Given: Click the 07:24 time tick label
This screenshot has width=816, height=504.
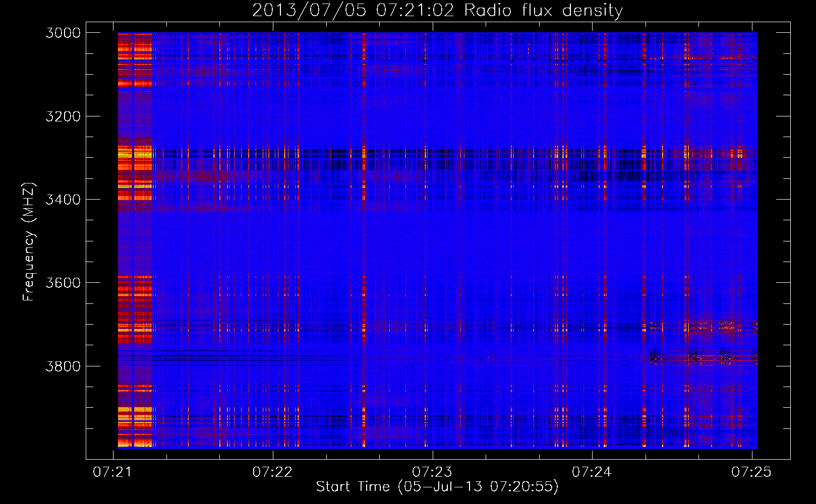Looking at the screenshot, I should point(592,472).
